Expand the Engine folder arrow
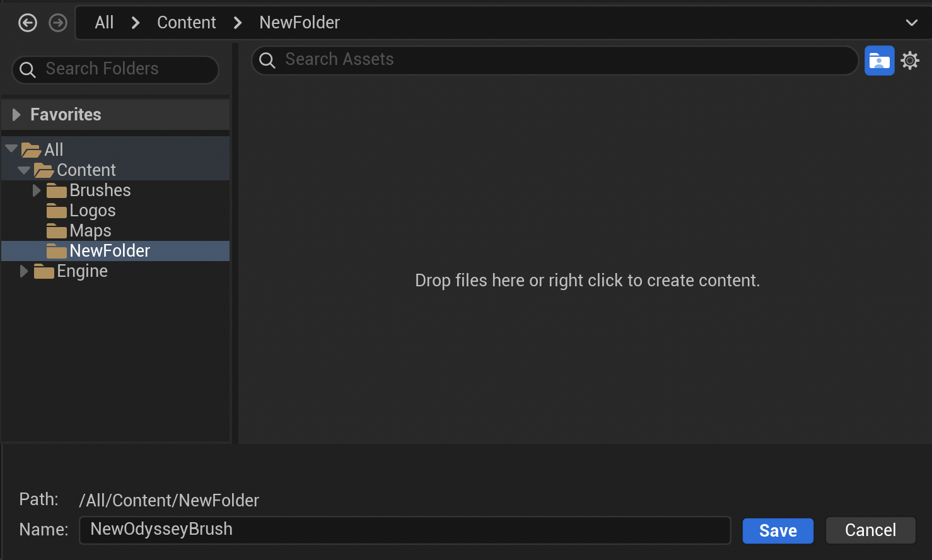The image size is (932, 560). point(24,271)
